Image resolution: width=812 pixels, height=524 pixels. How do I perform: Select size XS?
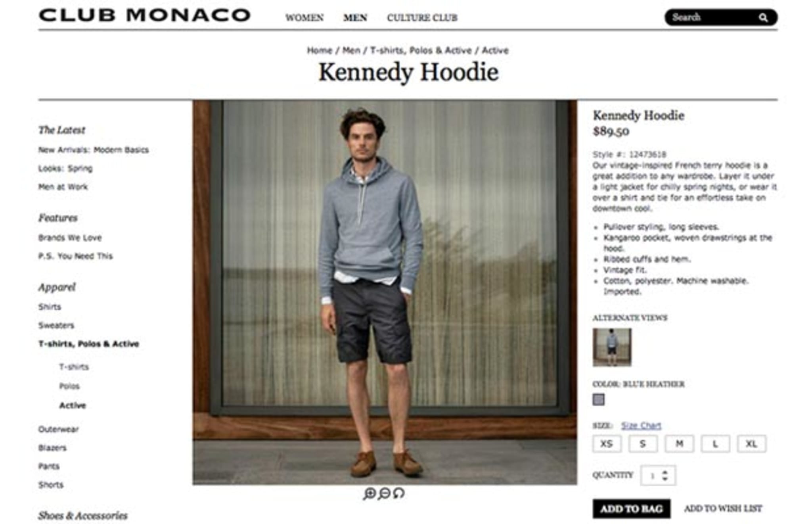tap(607, 444)
